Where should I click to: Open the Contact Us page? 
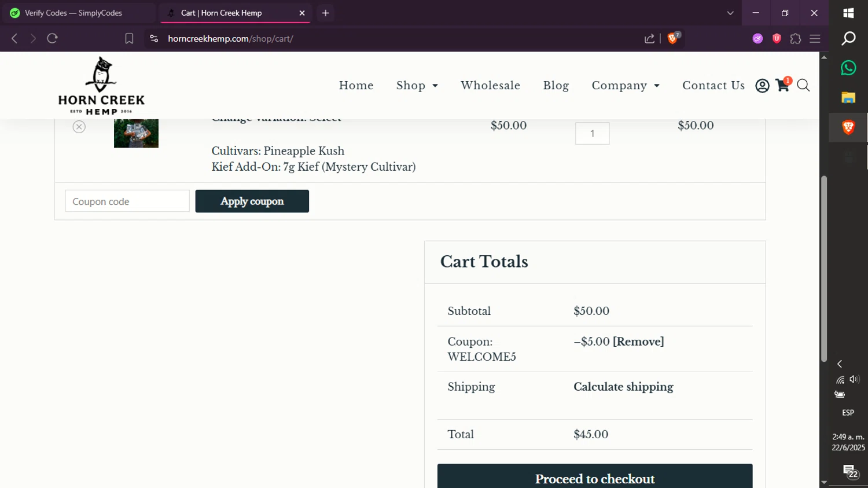(x=713, y=86)
